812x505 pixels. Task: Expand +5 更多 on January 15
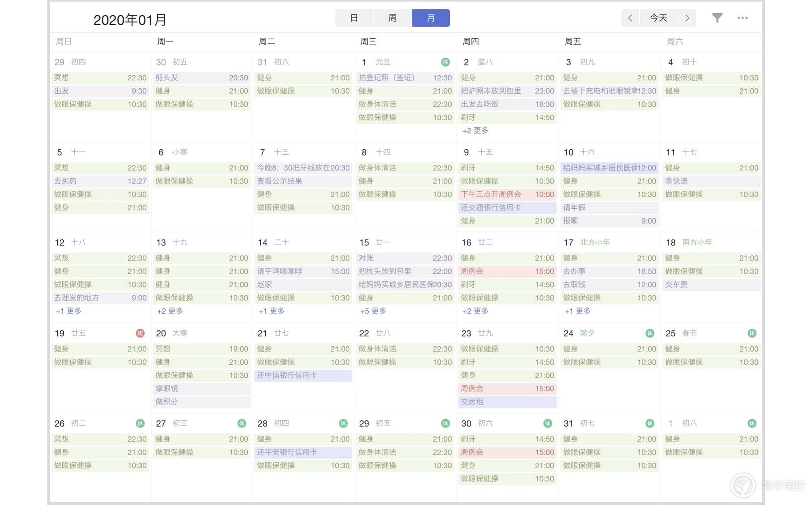coord(373,311)
